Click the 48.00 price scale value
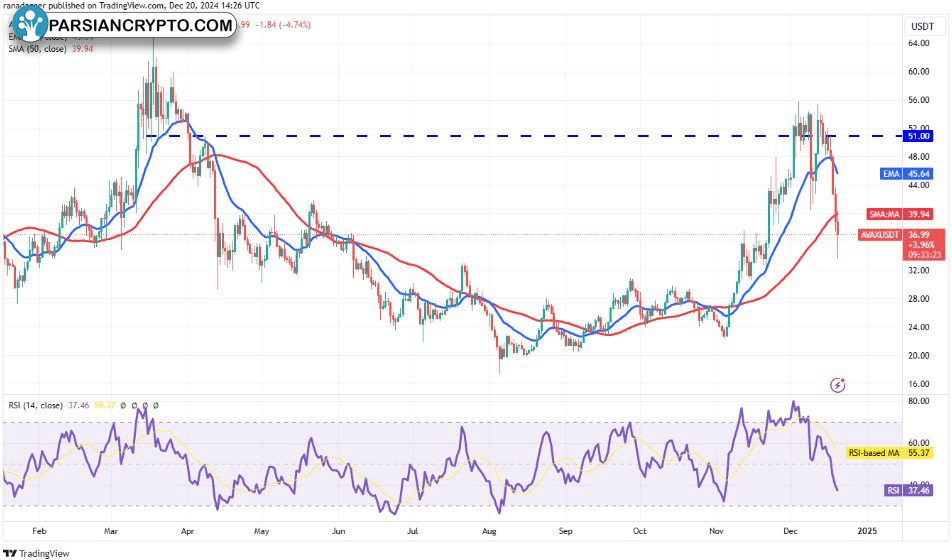The image size is (952, 560). tap(919, 156)
